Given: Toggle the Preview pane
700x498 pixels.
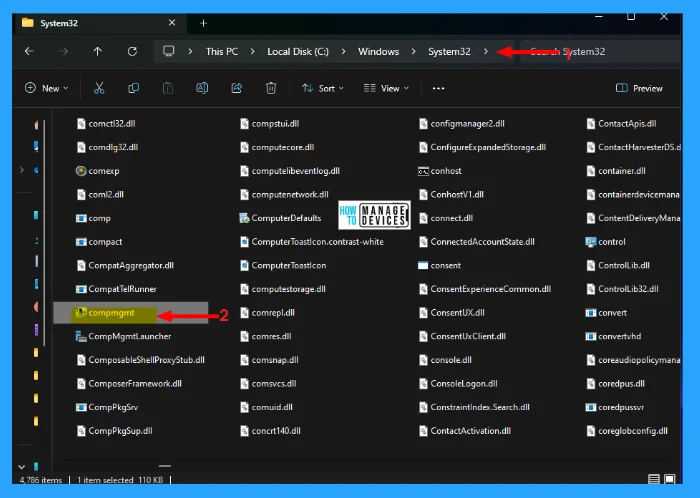Looking at the screenshot, I should click(639, 88).
